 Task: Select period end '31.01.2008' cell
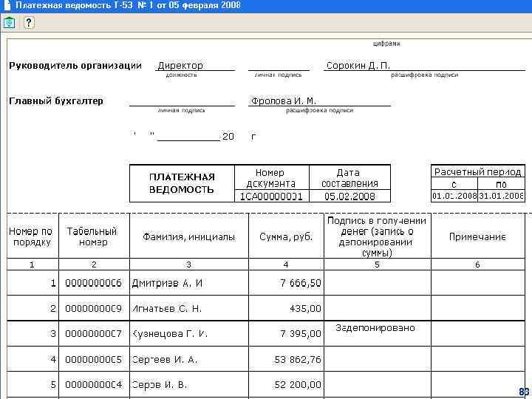(502, 196)
